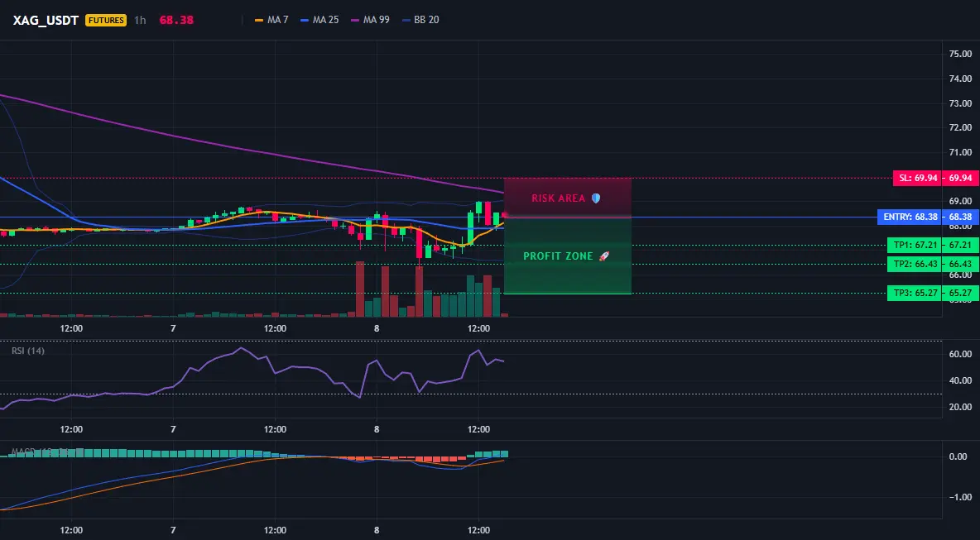Image resolution: width=980 pixels, height=540 pixels.
Task: Toggle the MA 25 legend entry
Action: click(319, 20)
